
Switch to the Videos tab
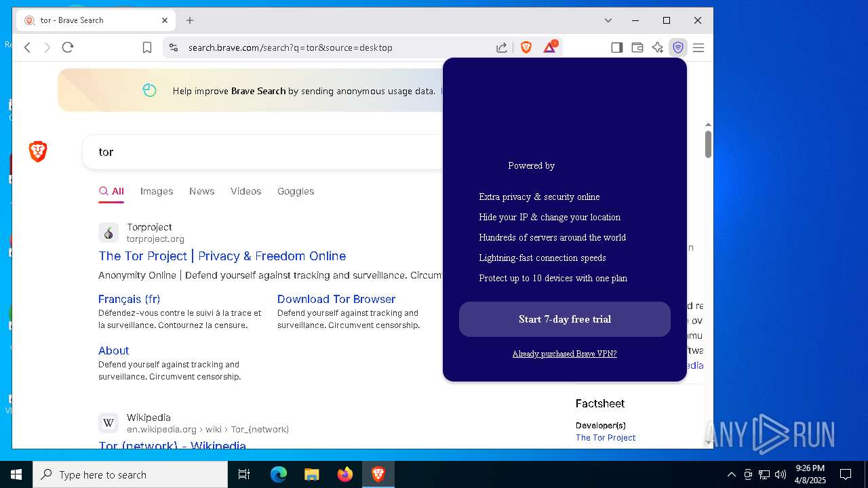(x=245, y=191)
